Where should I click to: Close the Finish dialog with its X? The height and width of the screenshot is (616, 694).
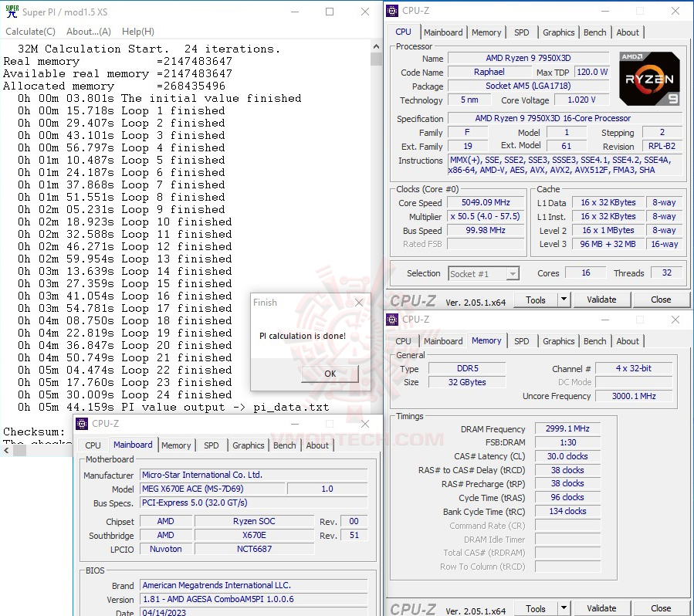click(x=359, y=303)
